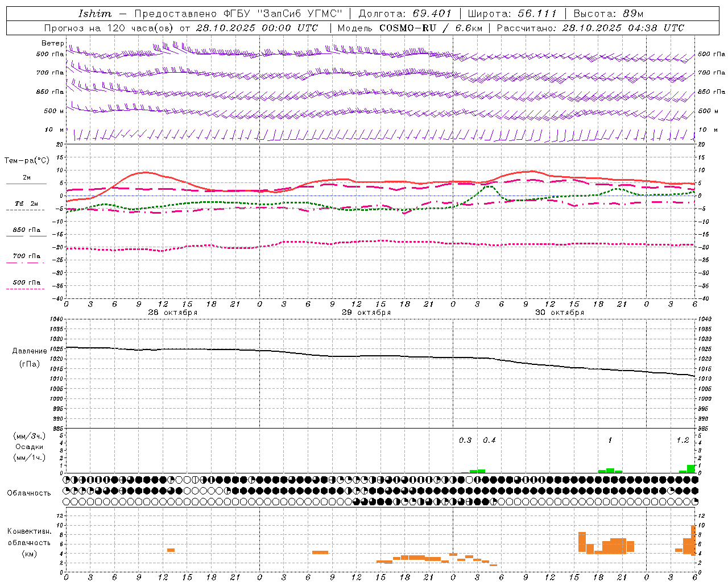Click the "1040" value on left pressure axis
The width and height of the screenshot is (728, 582).
57,319
